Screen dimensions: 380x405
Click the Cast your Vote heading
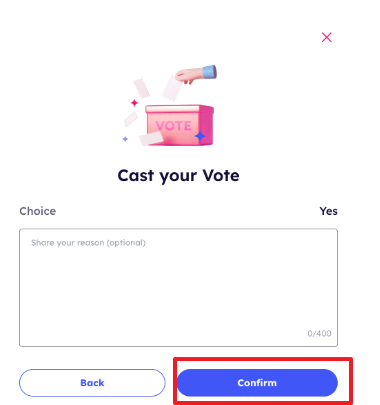point(178,176)
